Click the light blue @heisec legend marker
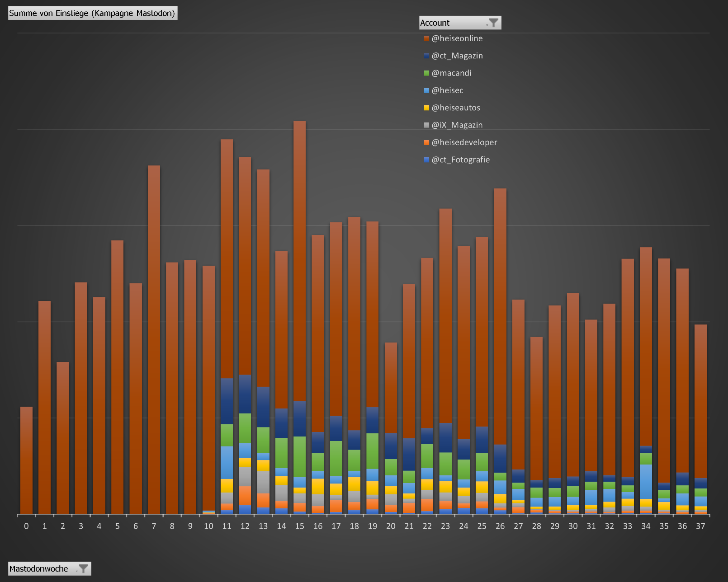Screen dimensions: 728x582 [x=426, y=90]
